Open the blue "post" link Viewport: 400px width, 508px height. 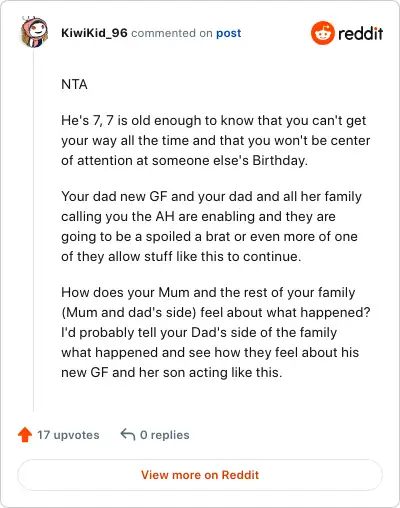tap(229, 33)
